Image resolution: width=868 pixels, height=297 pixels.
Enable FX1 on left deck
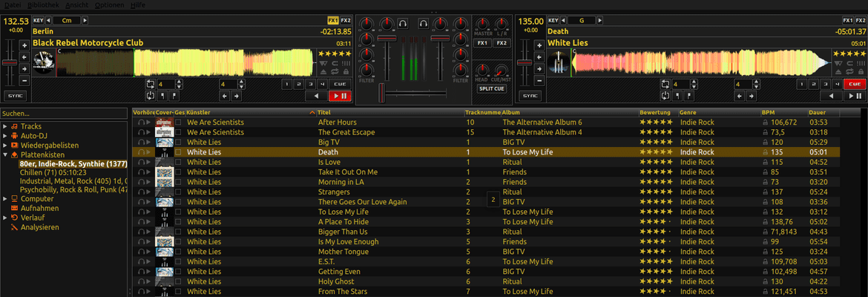point(332,21)
